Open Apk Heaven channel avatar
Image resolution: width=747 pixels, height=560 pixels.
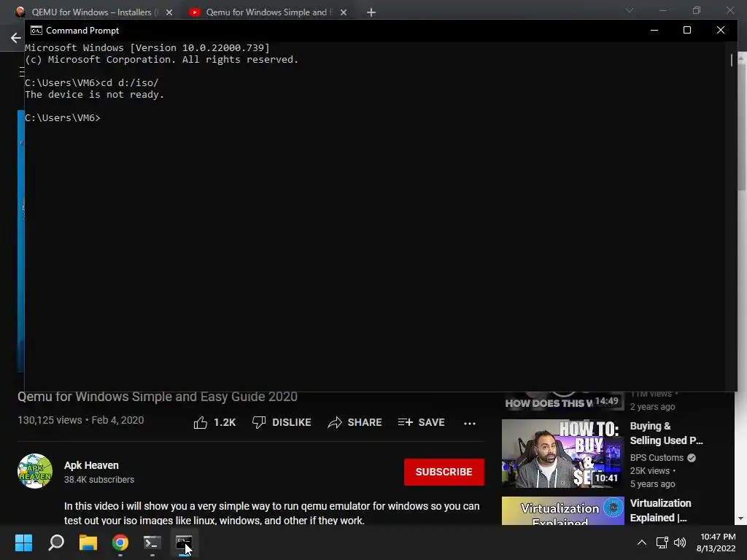click(x=35, y=471)
